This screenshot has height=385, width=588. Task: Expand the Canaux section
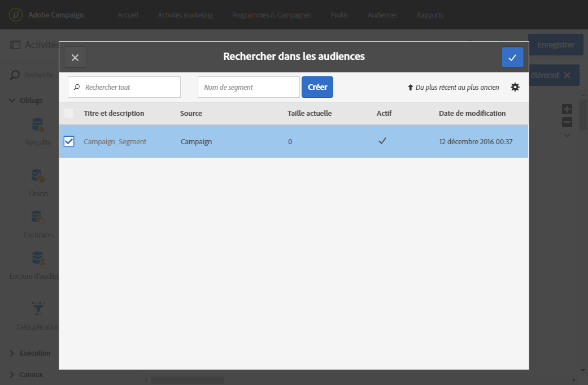pyautogui.click(x=12, y=374)
